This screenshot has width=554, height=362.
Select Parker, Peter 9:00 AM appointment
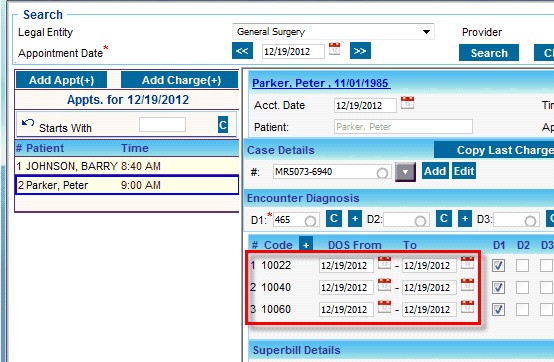pos(127,185)
